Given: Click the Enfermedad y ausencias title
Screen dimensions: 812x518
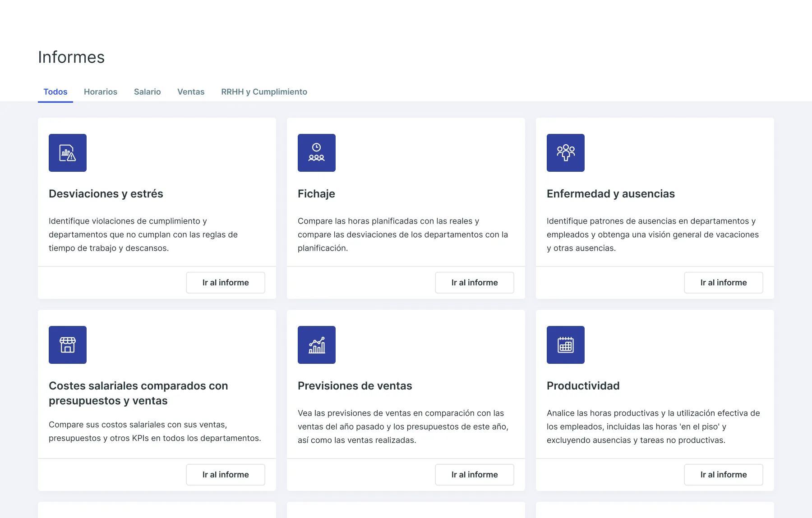Looking at the screenshot, I should [x=611, y=194].
